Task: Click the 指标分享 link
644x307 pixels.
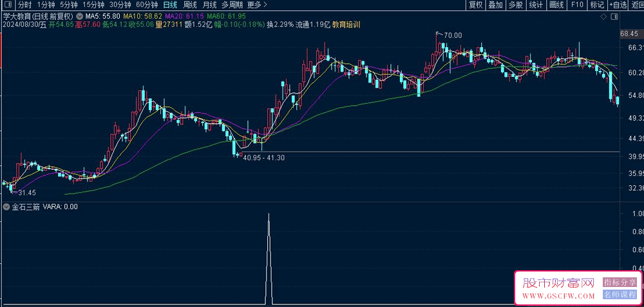Action: 620,282
